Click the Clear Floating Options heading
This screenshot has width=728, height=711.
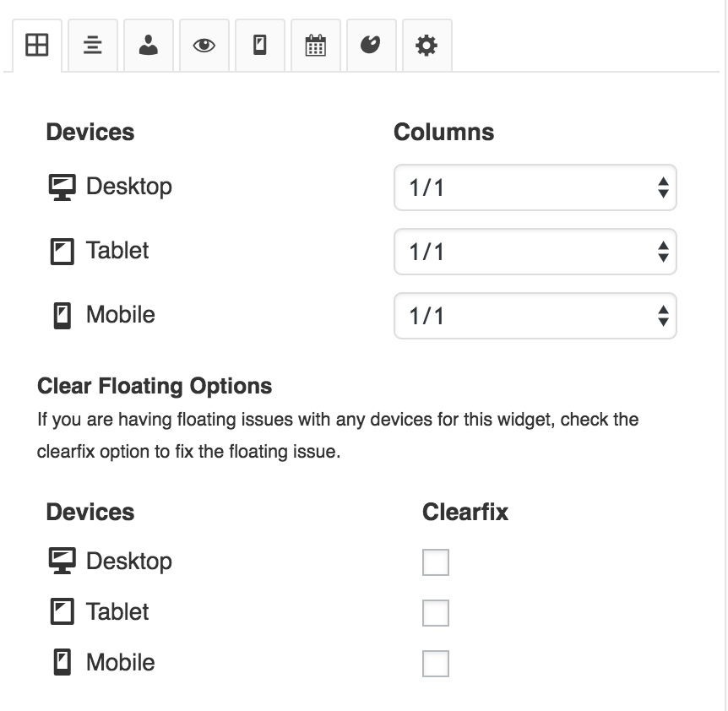click(155, 386)
